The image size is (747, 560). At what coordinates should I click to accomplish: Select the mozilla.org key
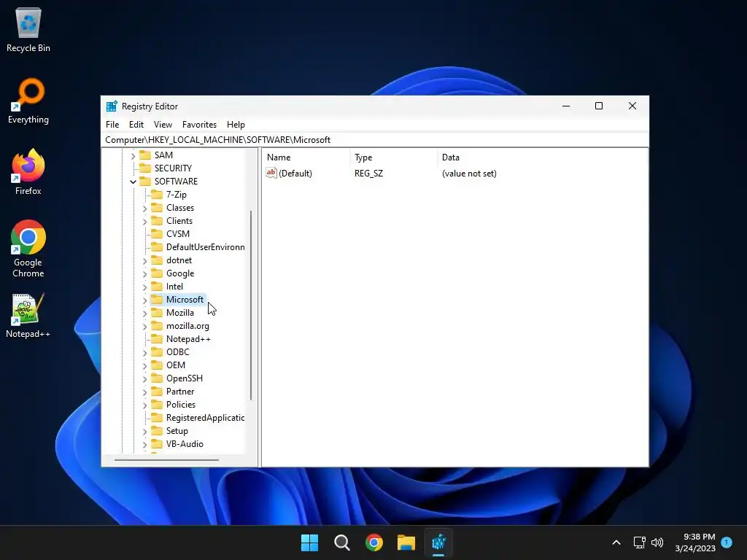[x=187, y=326]
